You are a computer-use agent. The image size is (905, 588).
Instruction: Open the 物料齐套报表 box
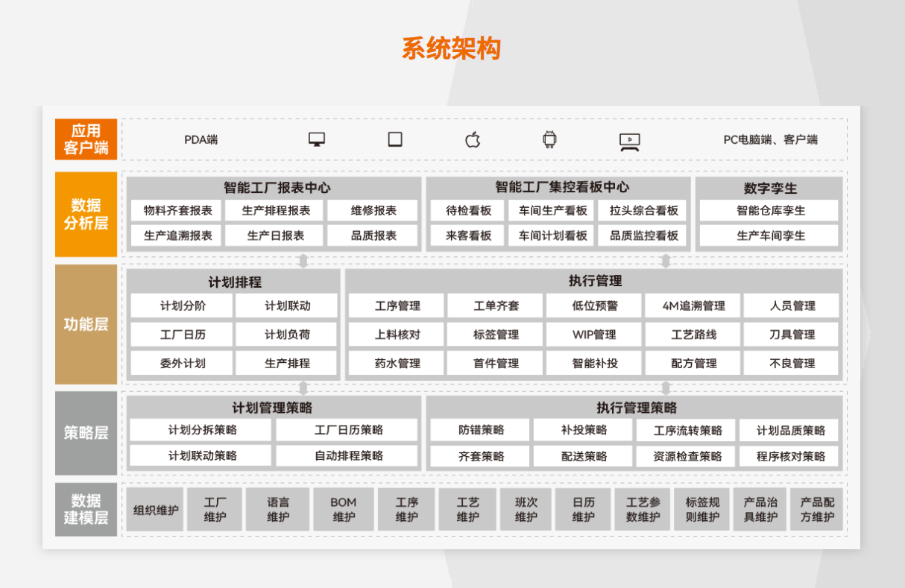pos(177,211)
